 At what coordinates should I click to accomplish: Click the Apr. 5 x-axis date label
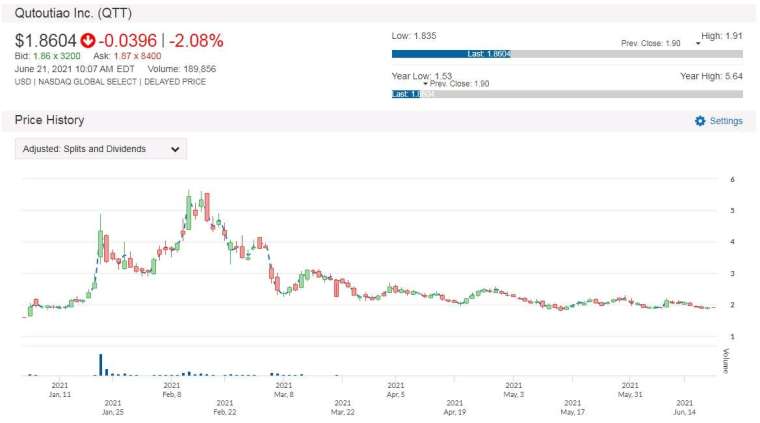coord(396,390)
